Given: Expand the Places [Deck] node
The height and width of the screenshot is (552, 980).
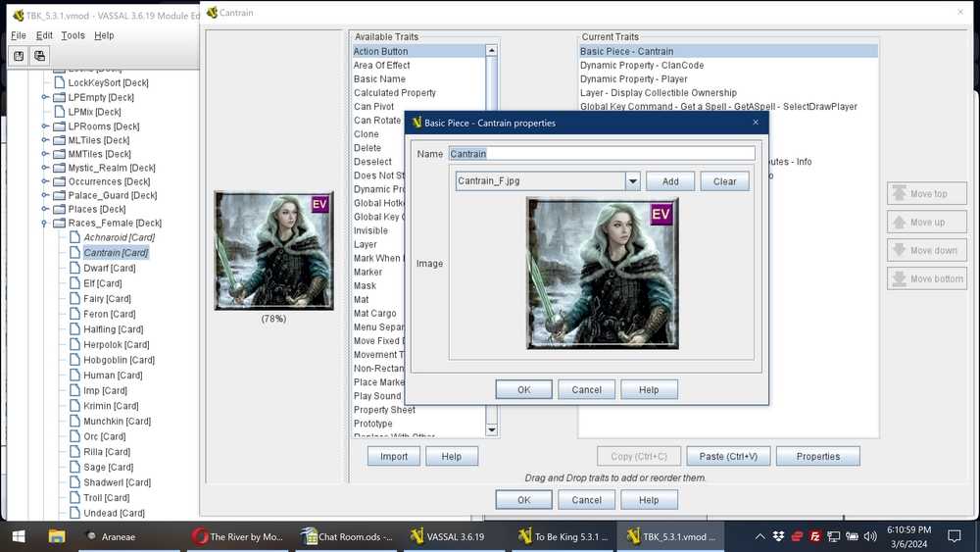Looking at the screenshot, I should click(x=44, y=210).
